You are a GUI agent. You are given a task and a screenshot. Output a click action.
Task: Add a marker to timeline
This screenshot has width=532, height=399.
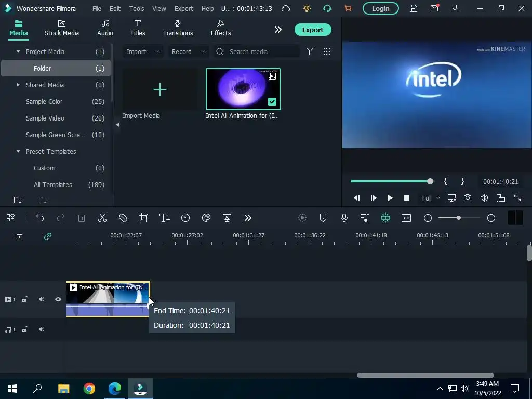(x=323, y=218)
